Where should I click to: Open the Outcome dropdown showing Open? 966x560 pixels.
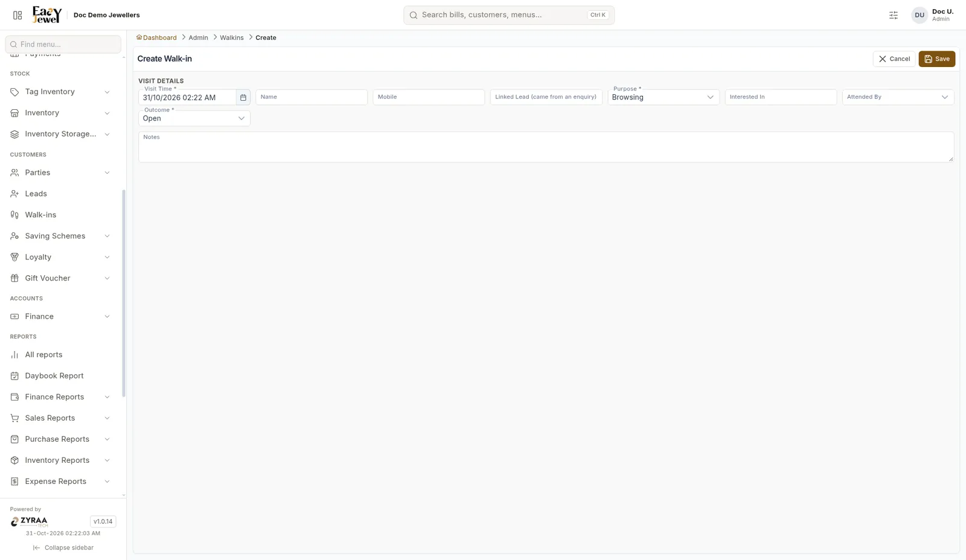click(x=194, y=118)
